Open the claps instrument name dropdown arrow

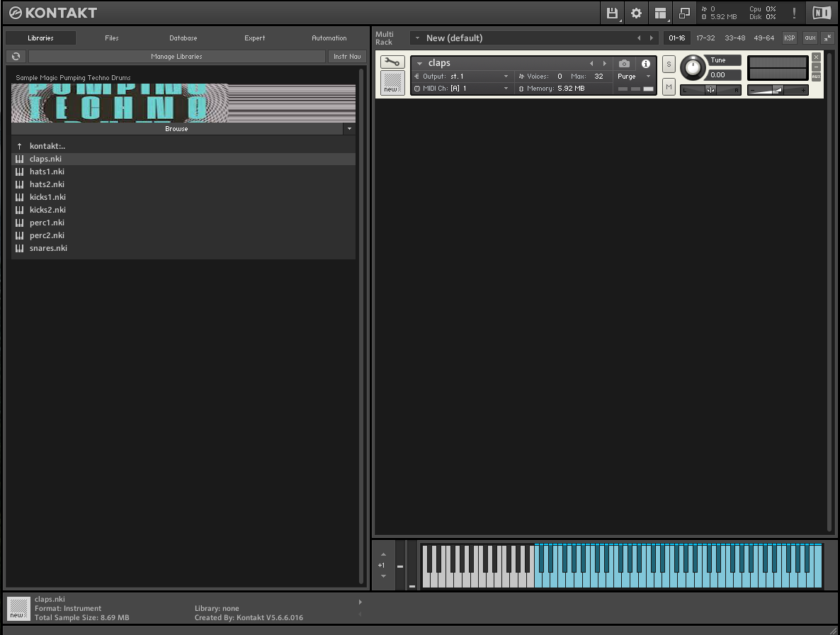coord(419,63)
